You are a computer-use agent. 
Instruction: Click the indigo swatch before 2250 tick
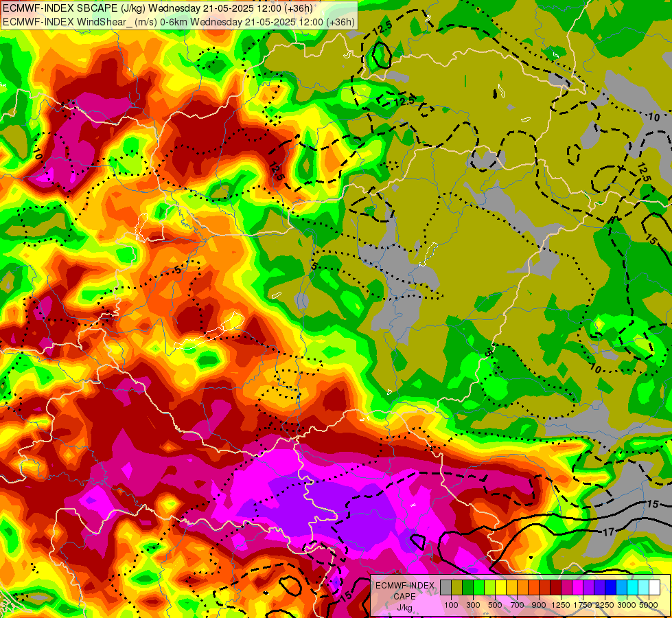tap(599, 588)
